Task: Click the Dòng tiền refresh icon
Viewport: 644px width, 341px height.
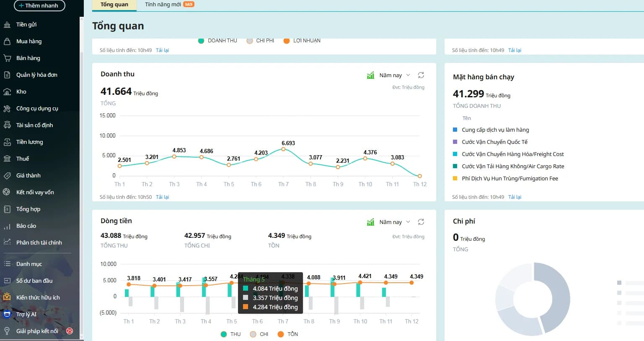Action: [421, 222]
